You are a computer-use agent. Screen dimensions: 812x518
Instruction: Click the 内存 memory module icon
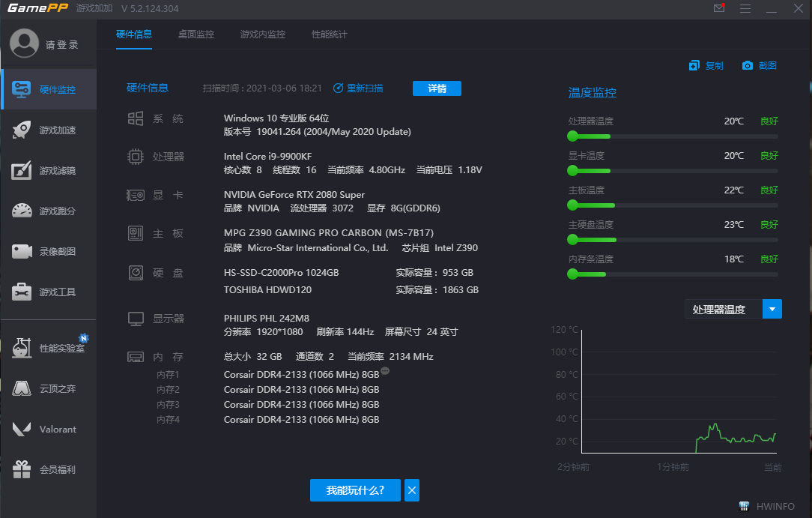[x=136, y=357]
